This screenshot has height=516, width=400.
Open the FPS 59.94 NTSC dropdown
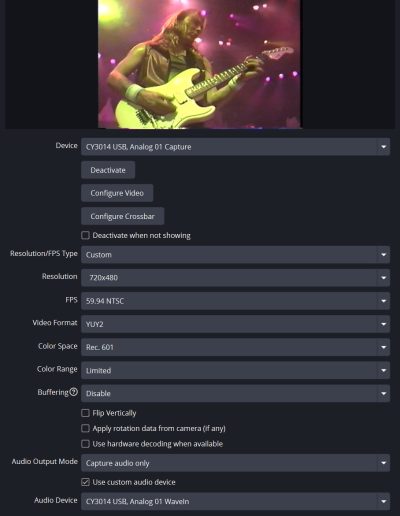coord(235,301)
